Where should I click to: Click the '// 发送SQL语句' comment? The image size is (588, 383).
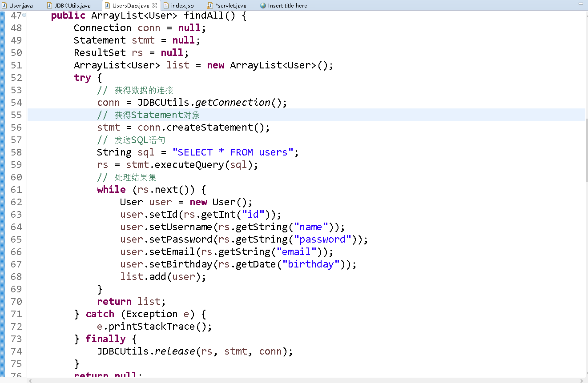click(x=131, y=140)
